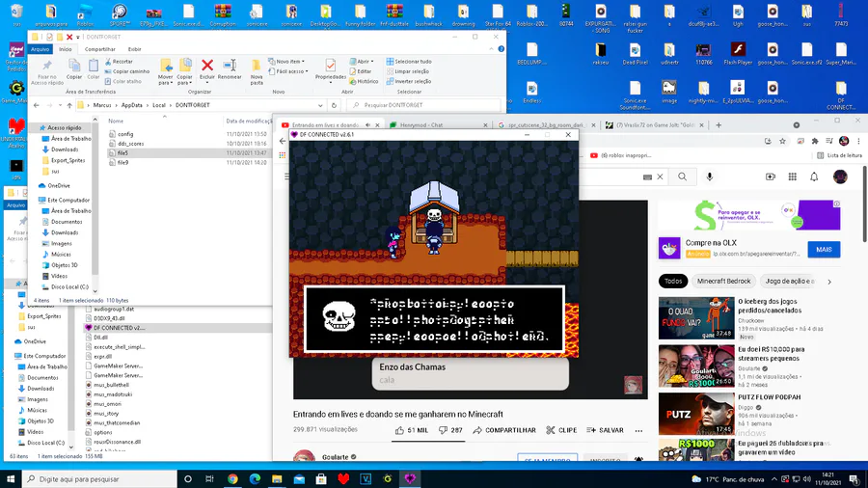The width and height of the screenshot is (868, 488).
Task: Switch to the Compartilhar ribbon tab
Action: pos(100,49)
